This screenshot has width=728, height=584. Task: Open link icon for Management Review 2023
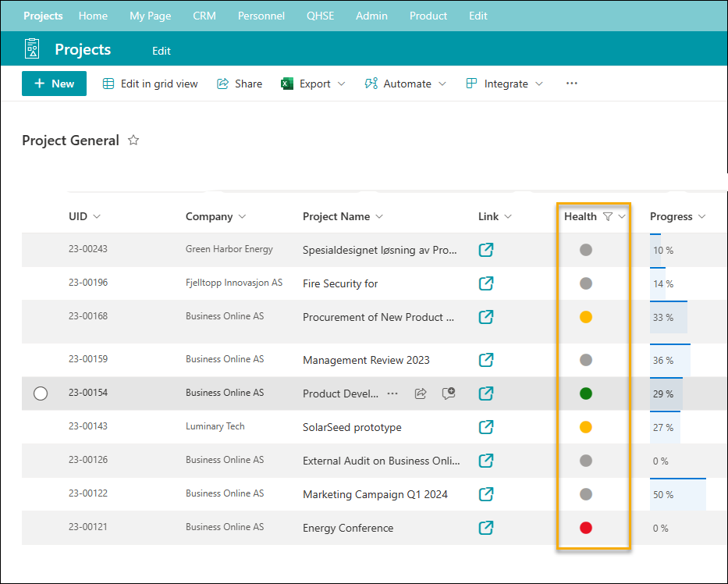tap(485, 360)
